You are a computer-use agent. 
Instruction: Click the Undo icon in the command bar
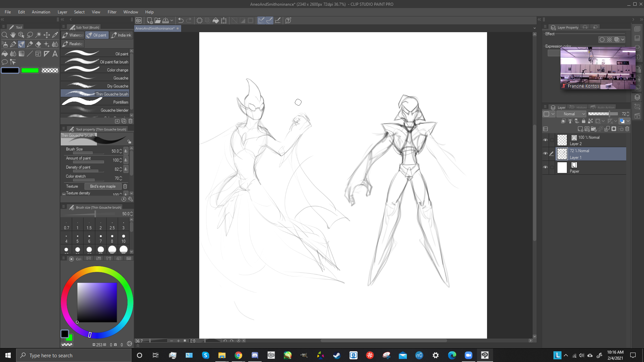(180, 20)
